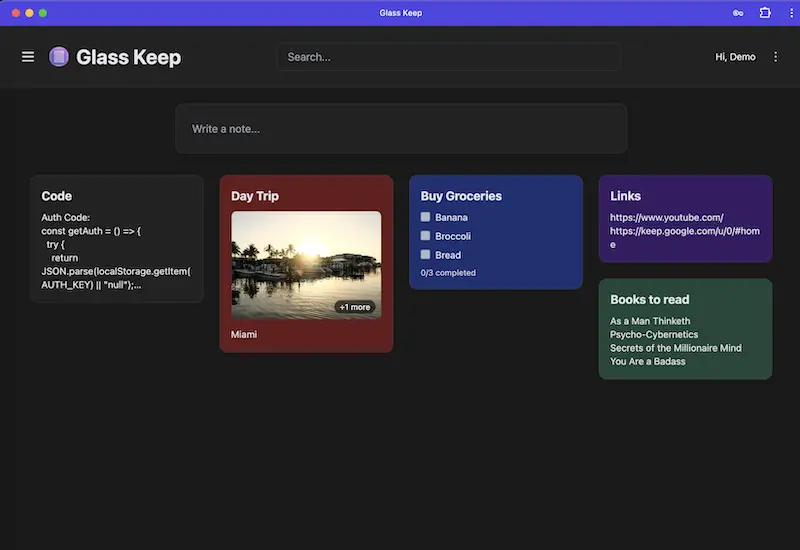
Task: Open the three-dot options menu
Action: 776,57
